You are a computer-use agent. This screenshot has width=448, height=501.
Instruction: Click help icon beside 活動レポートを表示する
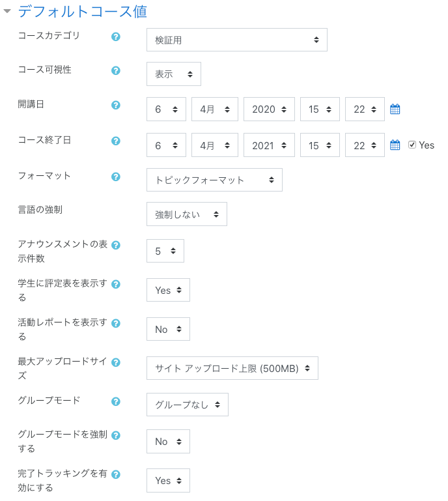pyautogui.click(x=116, y=324)
